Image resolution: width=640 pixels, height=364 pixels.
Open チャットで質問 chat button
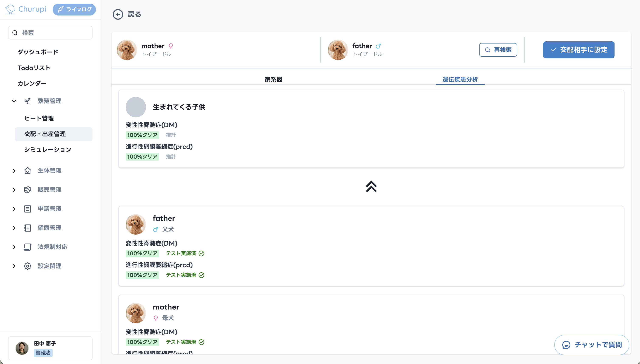[x=592, y=345]
